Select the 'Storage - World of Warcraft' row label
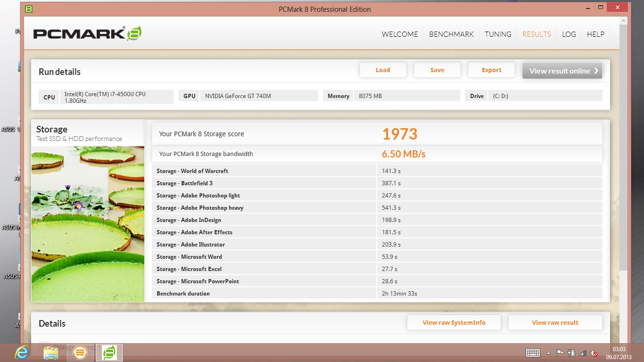 point(192,171)
